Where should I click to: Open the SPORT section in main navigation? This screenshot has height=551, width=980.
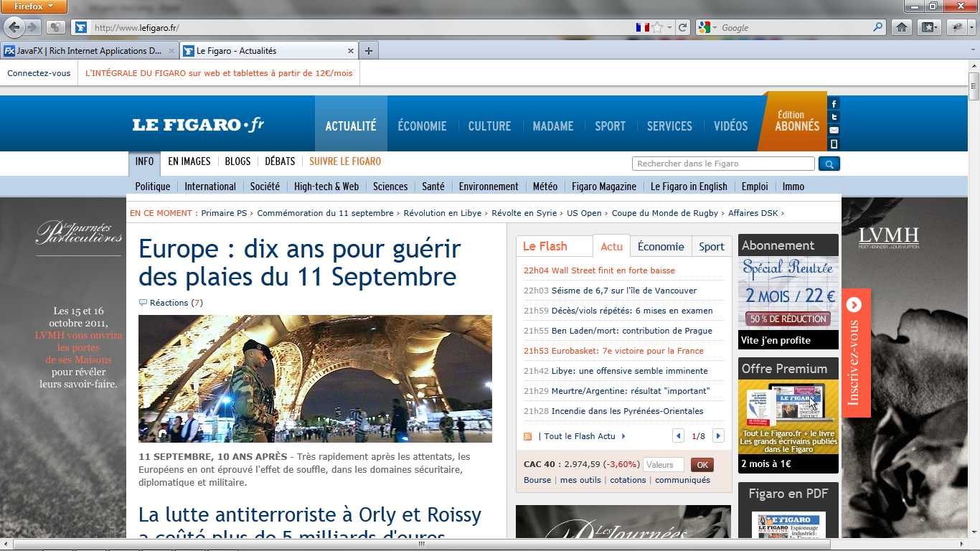coord(610,126)
